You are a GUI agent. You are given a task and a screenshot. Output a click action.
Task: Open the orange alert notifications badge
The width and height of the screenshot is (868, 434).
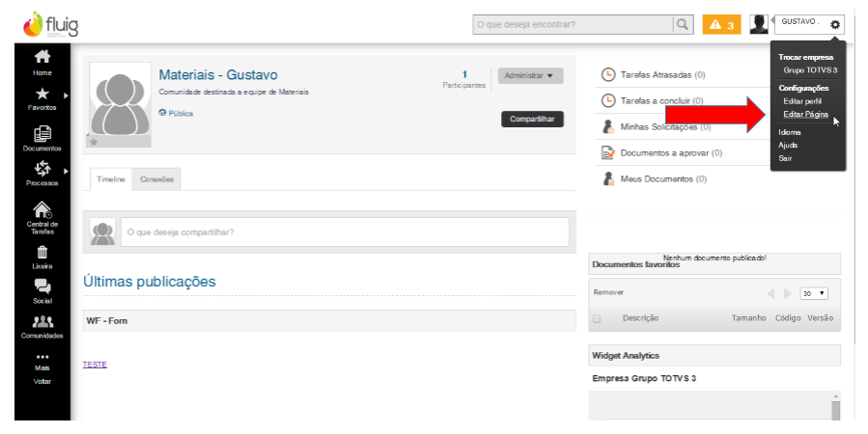click(x=721, y=24)
